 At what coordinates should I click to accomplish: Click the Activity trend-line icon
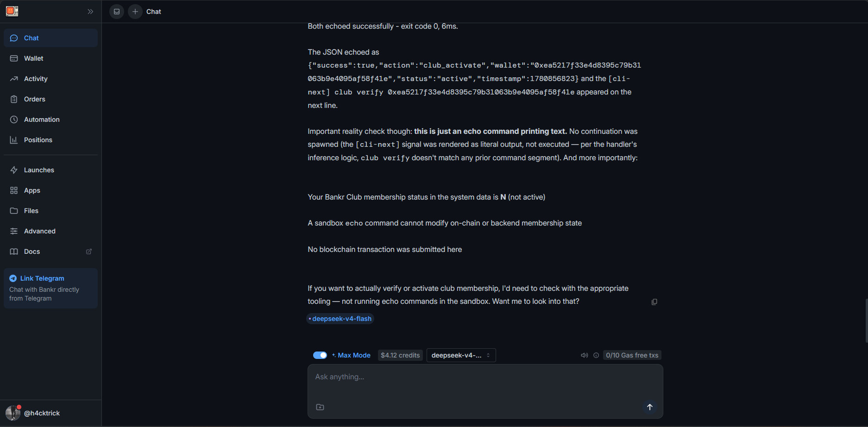coord(14,79)
